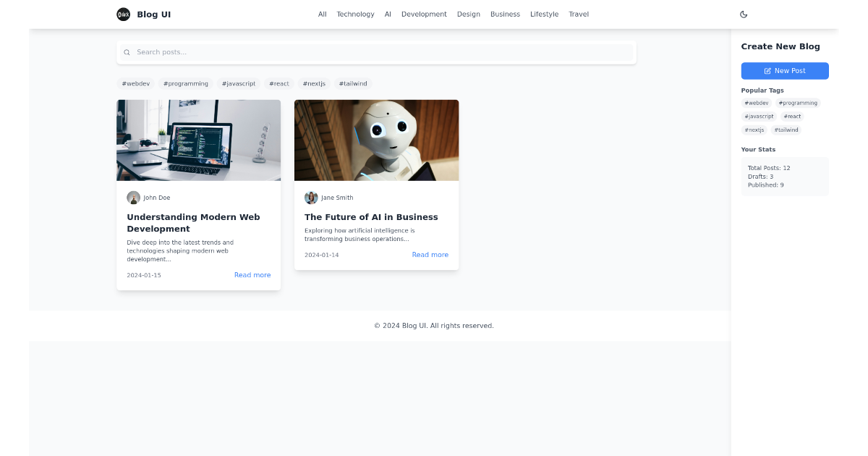Read more about The Future of AI in Business
The width and height of the screenshot is (868, 456).
pos(430,255)
